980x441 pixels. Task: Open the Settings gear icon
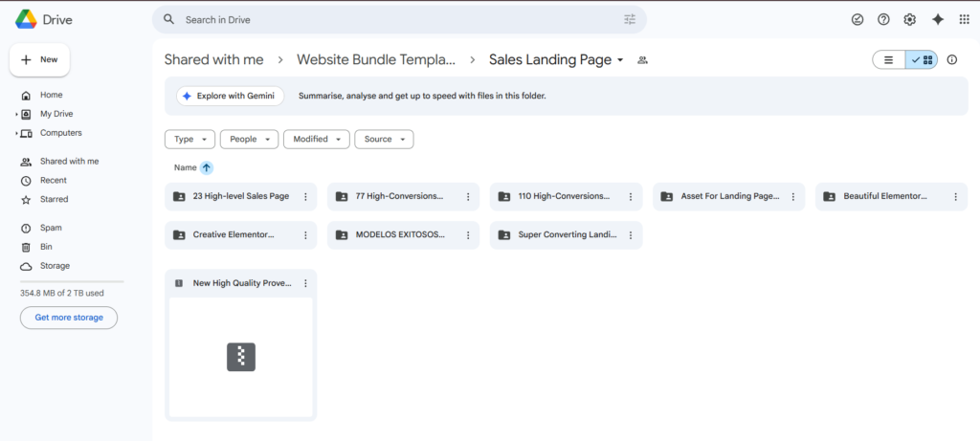pos(910,19)
